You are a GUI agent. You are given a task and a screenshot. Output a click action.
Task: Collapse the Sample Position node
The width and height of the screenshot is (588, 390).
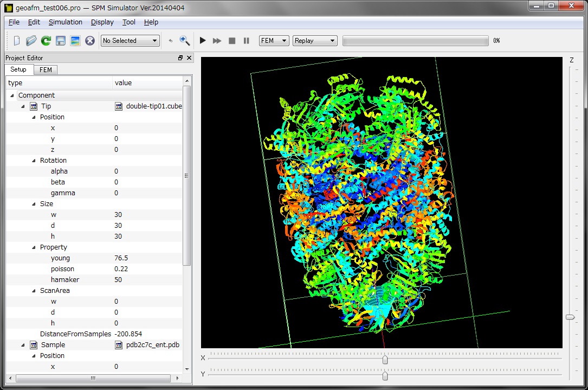coord(34,355)
